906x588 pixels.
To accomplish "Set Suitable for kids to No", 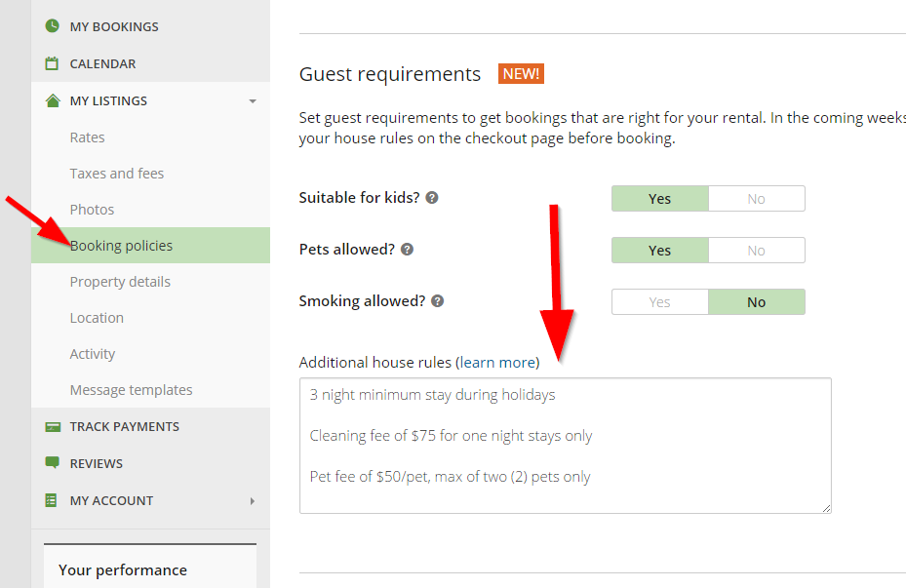I will click(756, 199).
